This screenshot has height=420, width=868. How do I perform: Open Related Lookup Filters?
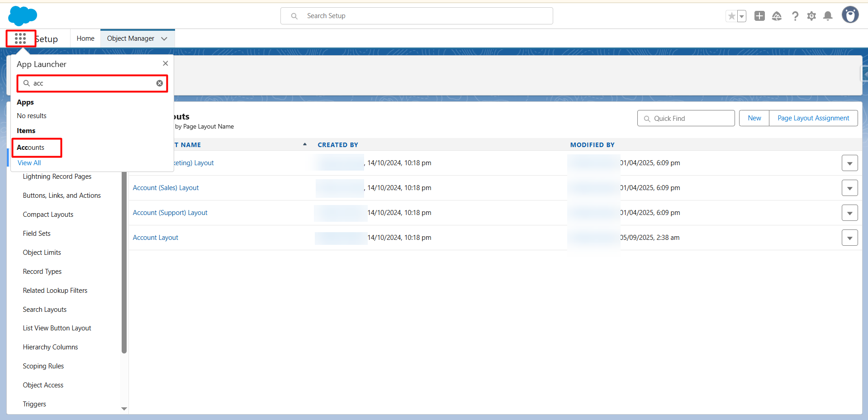pyautogui.click(x=55, y=291)
